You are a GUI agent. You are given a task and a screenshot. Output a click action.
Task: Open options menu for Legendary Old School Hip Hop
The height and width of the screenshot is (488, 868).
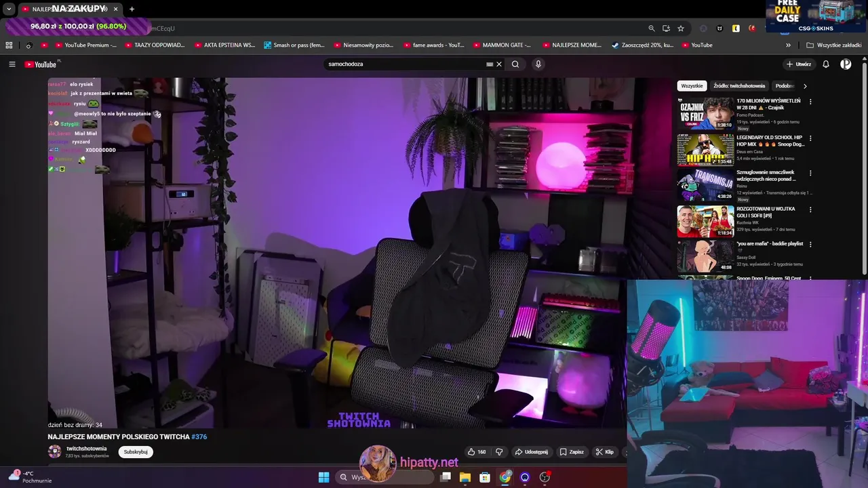pyautogui.click(x=810, y=138)
